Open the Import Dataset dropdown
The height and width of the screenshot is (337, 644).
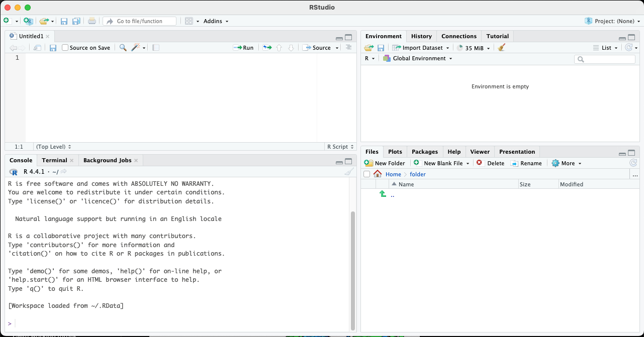pyautogui.click(x=421, y=48)
